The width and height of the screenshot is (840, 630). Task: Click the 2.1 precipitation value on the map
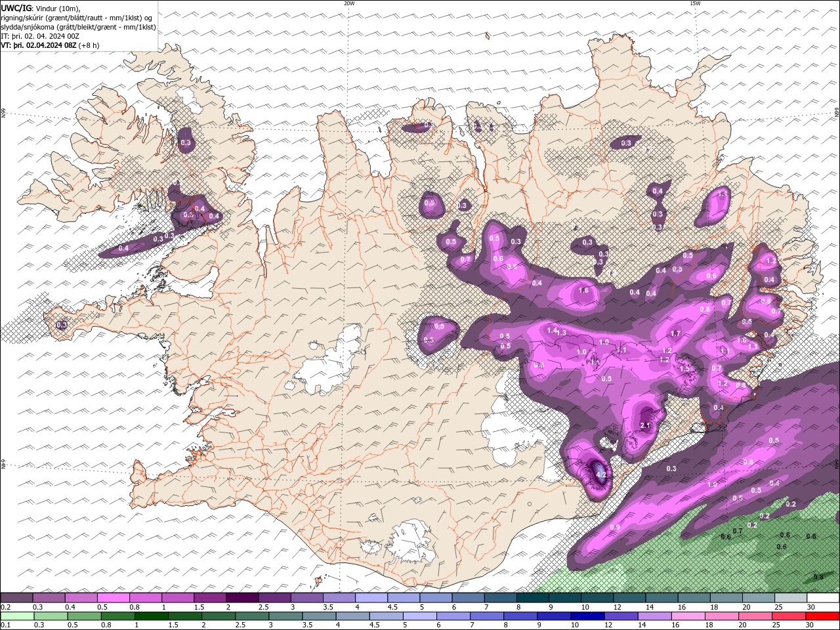pos(645,425)
